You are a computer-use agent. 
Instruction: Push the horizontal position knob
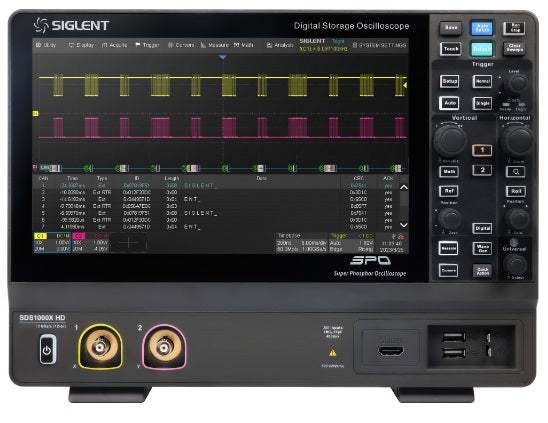coord(518,219)
